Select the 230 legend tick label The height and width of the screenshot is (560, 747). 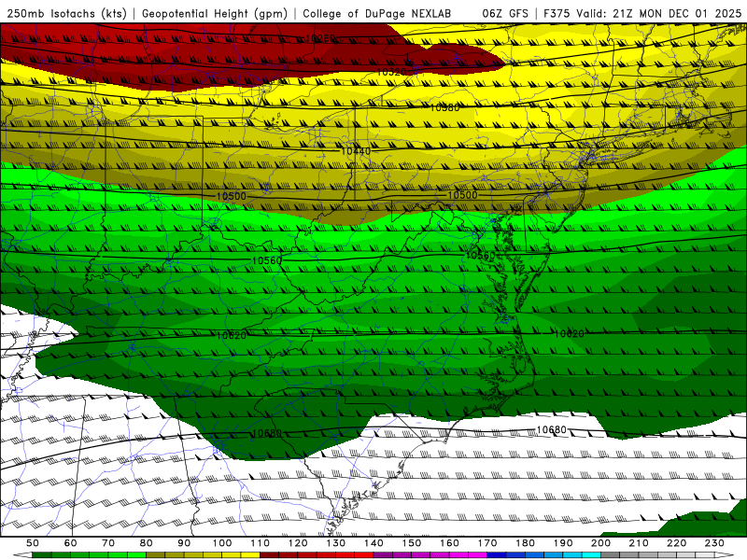click(714, 543)
